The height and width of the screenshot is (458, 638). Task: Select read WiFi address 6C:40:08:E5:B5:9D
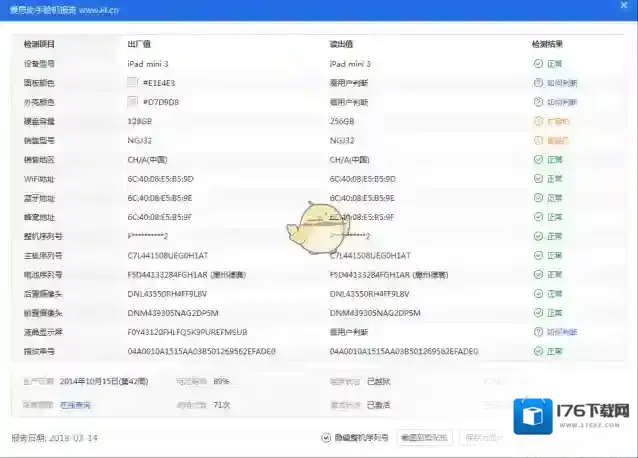[363, 179]
